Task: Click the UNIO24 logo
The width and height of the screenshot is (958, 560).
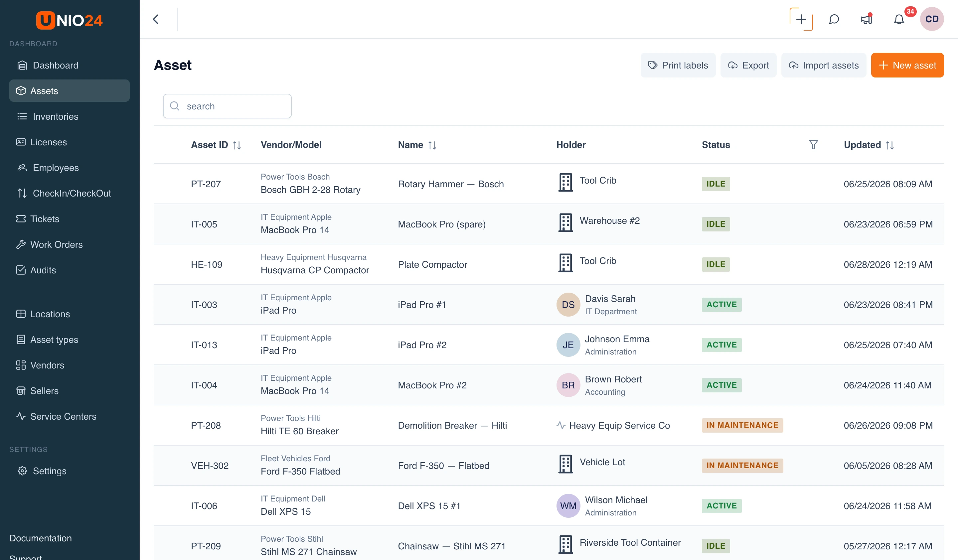Action: point(70,20)
